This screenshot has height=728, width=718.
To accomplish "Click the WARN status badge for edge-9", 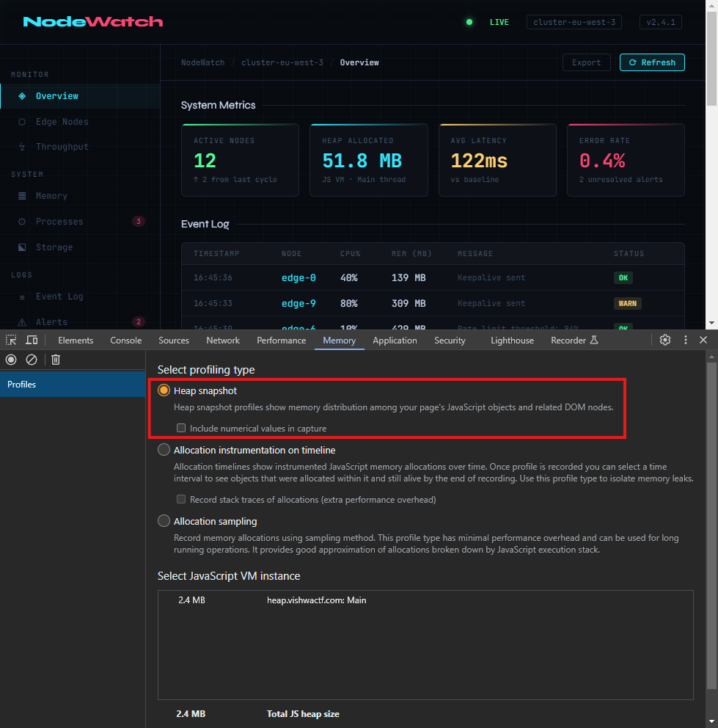I will point(628,303).
